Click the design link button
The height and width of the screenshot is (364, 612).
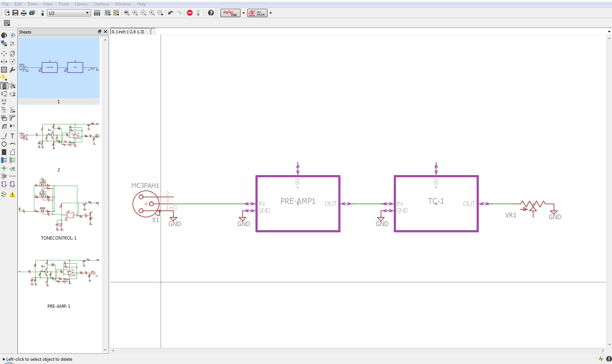[x=230, y=13]
